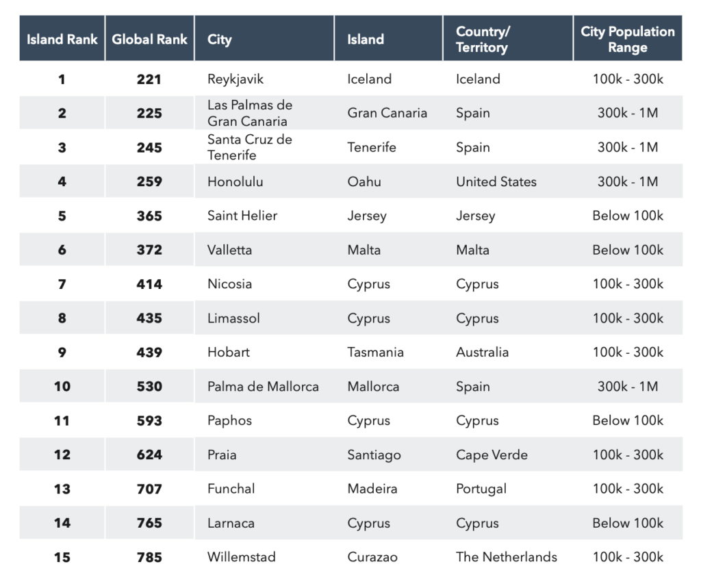Click the Tasmania island cell
Viewport: 701px width, 588px height.
tap(375, 353)
